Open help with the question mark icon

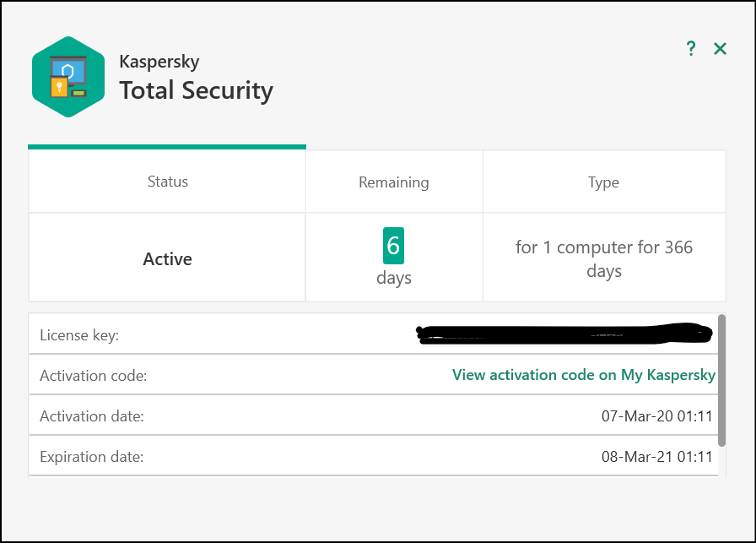pos(691,49)
